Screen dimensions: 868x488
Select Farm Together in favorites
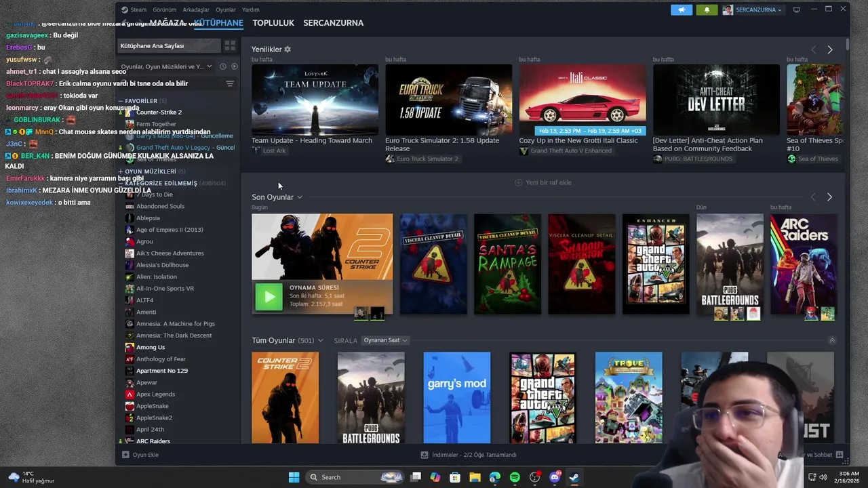coord(156,124)
